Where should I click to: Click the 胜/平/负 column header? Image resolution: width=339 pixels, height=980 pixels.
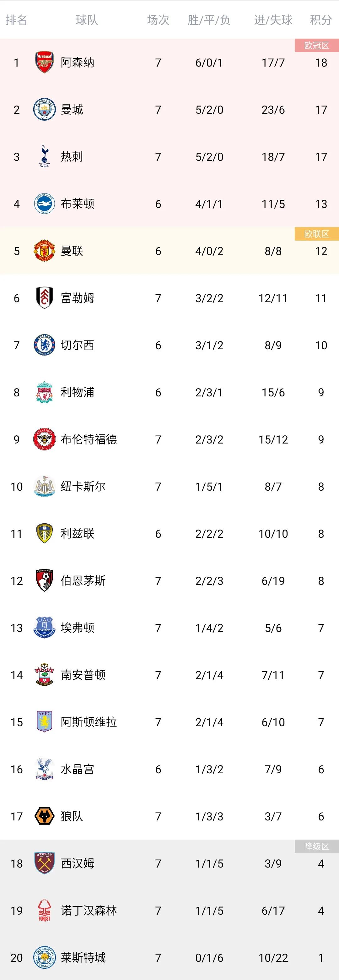(x=209, y=20)
